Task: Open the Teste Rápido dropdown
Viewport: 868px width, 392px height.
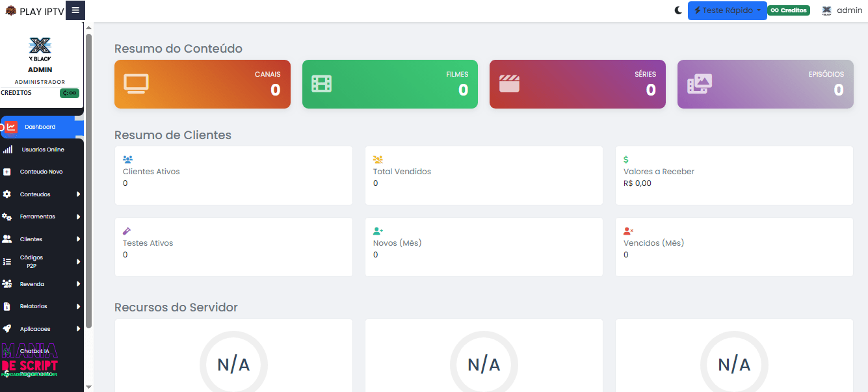Action: tap(727, 10)
